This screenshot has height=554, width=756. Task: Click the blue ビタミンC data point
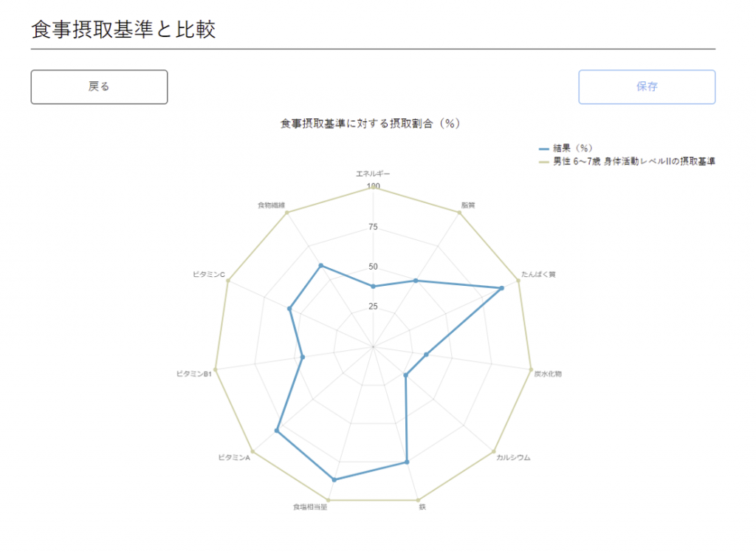point(289,309)
